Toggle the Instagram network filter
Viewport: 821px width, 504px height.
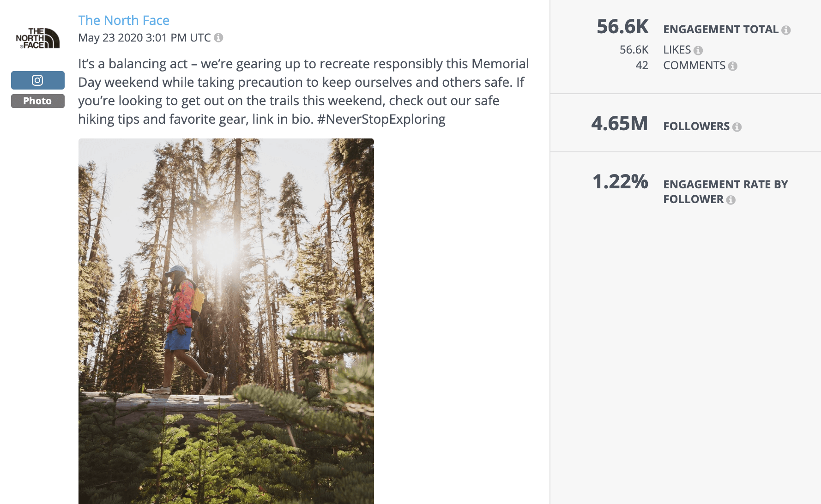(37, 80)
